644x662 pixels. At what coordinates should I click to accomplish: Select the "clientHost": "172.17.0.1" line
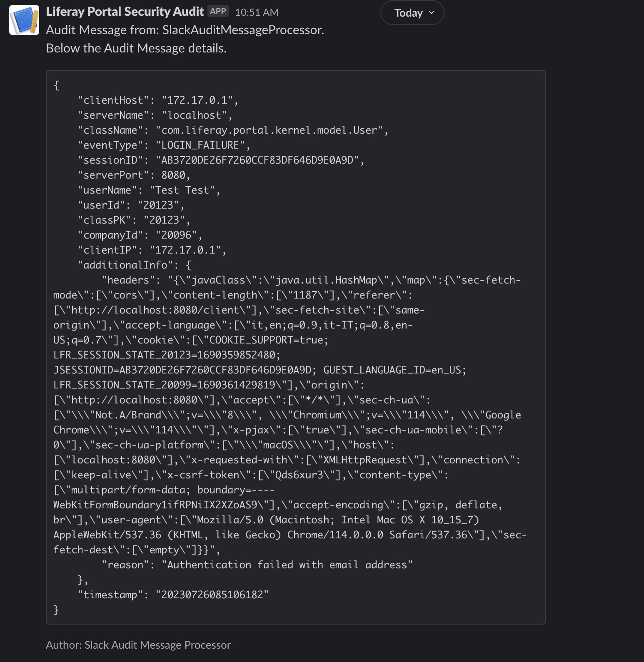[x=158, y=100]
